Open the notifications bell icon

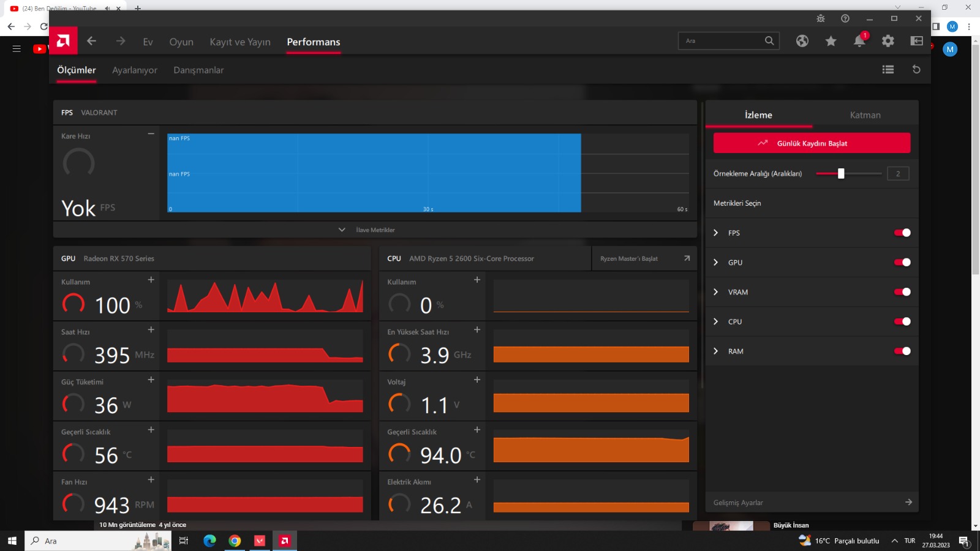[x=860, y=41]
